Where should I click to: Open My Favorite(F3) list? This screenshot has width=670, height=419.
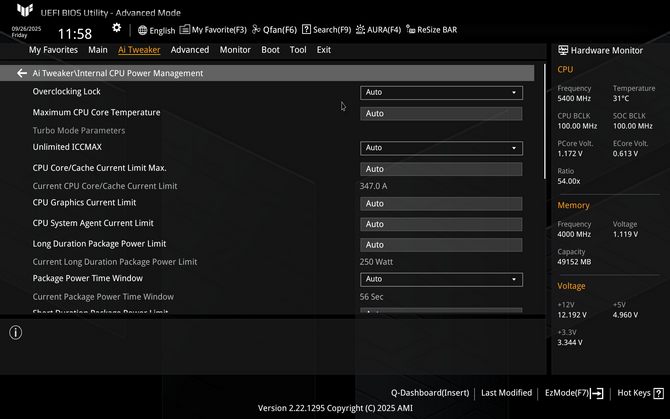point(213,30)
